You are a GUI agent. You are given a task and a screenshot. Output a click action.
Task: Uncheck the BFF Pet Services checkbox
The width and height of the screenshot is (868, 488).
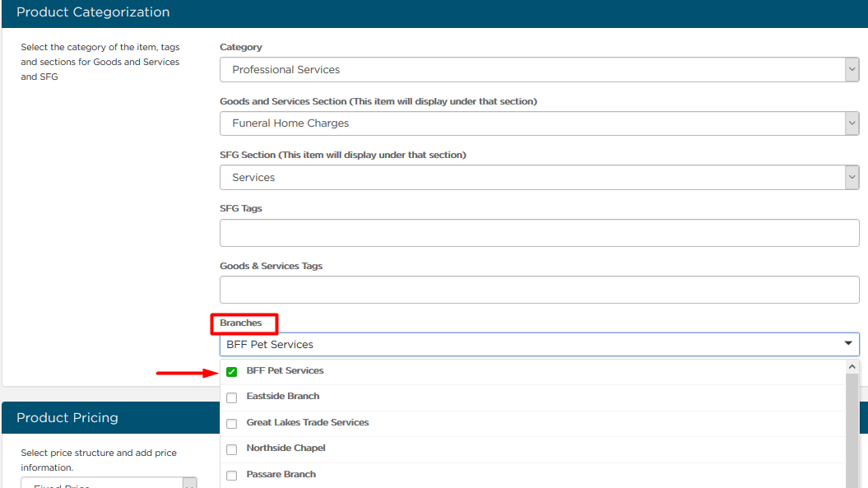coord(231,372)
